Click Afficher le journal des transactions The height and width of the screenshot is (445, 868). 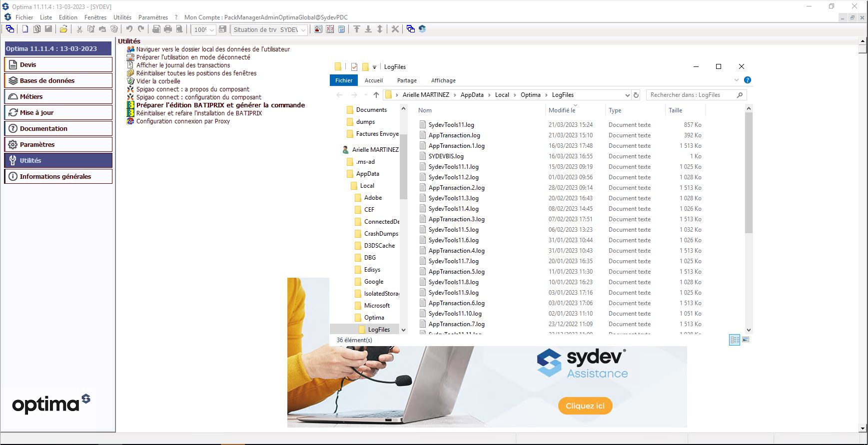pos(183,65)
